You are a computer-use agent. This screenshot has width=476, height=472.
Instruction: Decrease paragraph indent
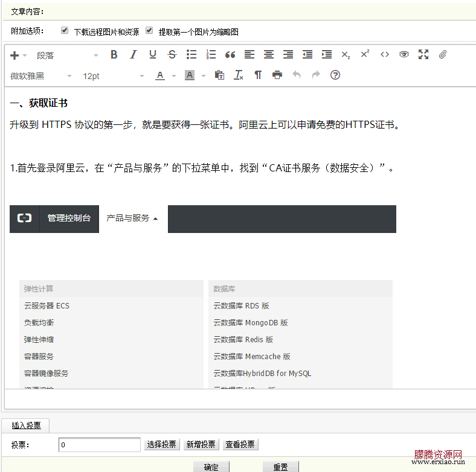307,54
